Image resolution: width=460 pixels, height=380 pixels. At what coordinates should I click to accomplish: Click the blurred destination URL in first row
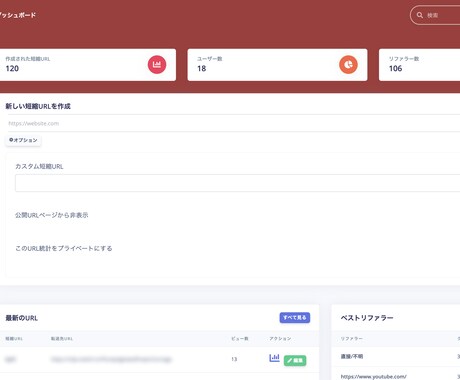point(111,359)
